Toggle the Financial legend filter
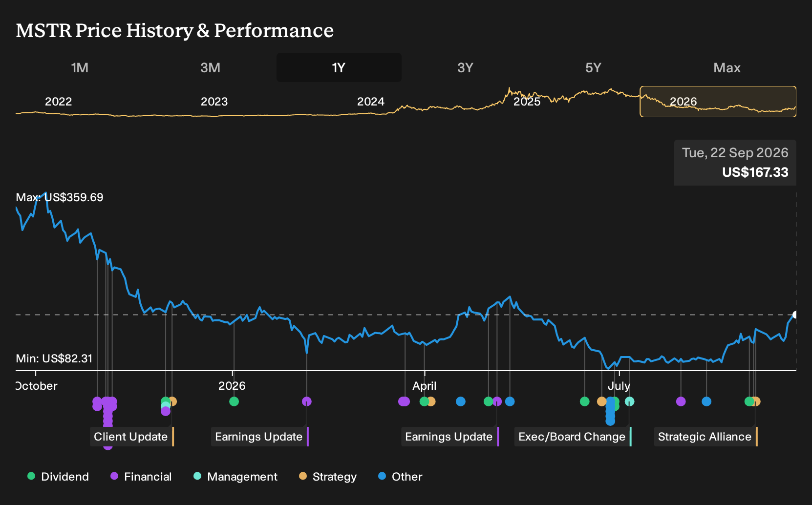The width and height of the screenshot is (812, 505). pos(141,477)
